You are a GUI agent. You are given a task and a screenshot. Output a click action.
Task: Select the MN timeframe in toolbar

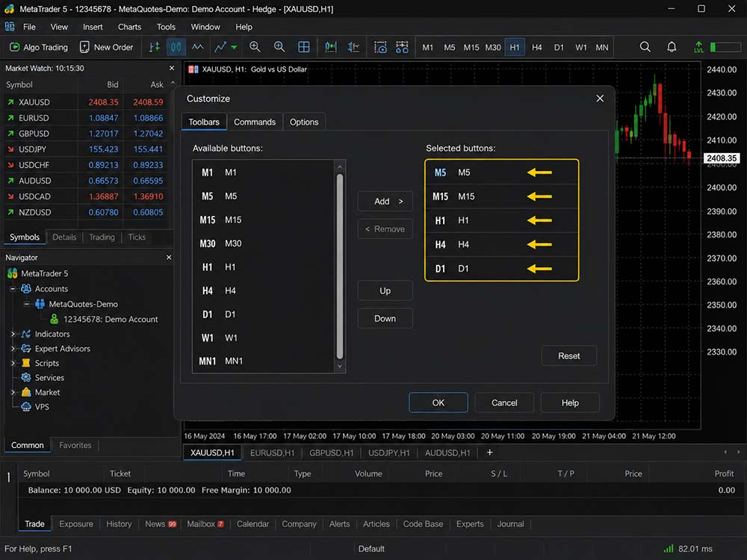click(601, 47)
